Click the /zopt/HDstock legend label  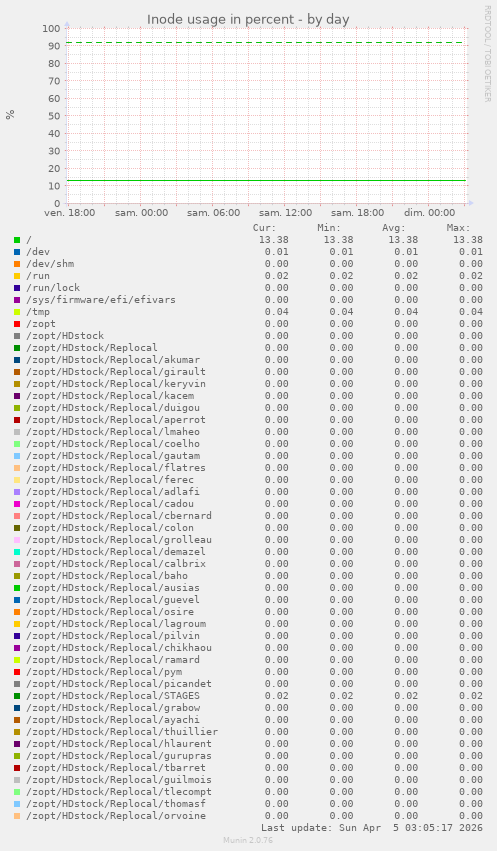(x=65, y=335)
